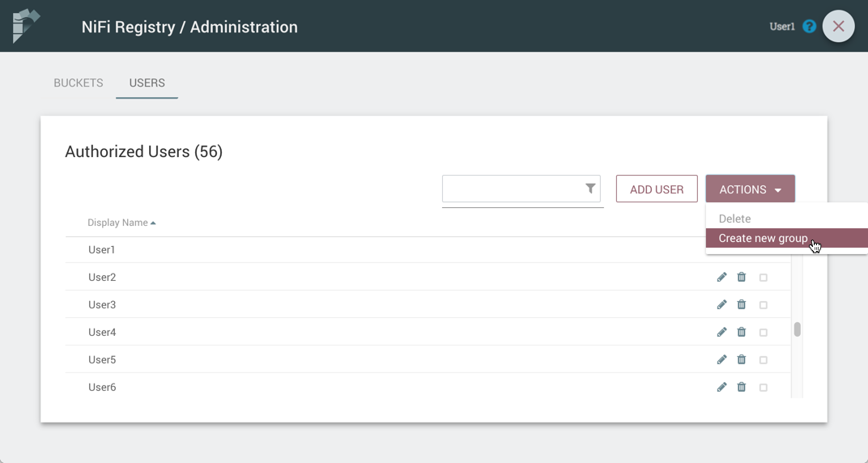Edit User4 using the pencil icon
Screen dimensions: 868x463
point(721,333)
